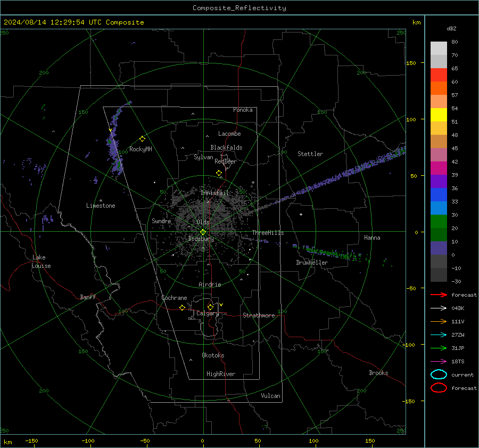Click the orange 111V arrow icon
The height and width of the screenshot is (448, 479).
point(439,321)
